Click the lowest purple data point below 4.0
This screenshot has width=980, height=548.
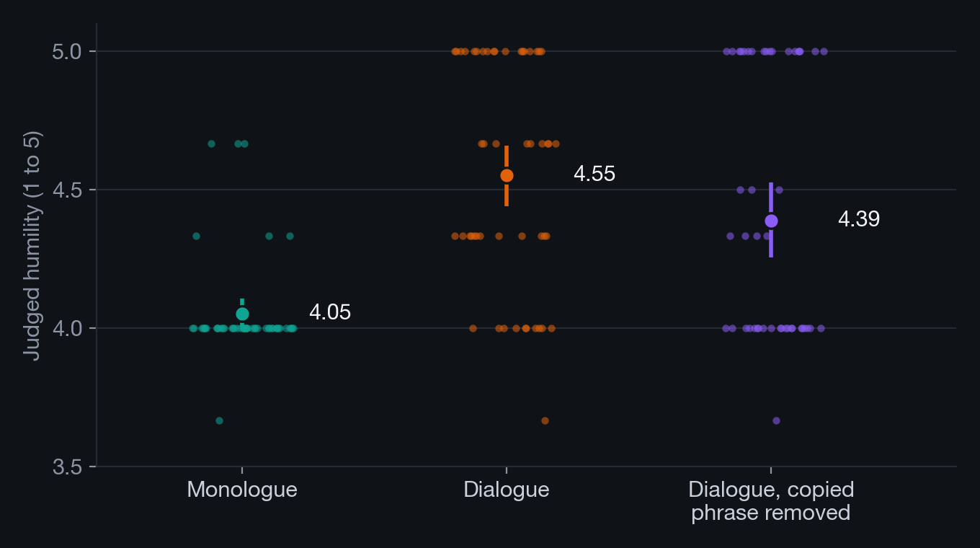tap(776, 420)
